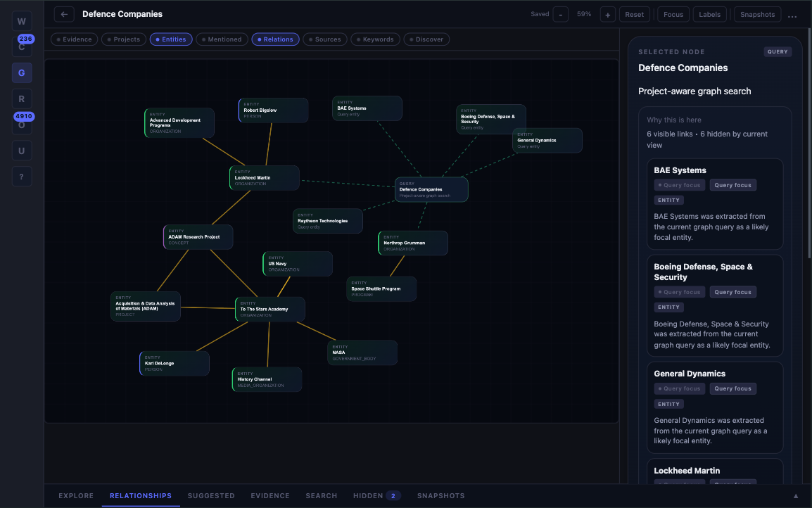Open the W sidebar section
Screen dimensions: 812x508
(x=21, y=21)
